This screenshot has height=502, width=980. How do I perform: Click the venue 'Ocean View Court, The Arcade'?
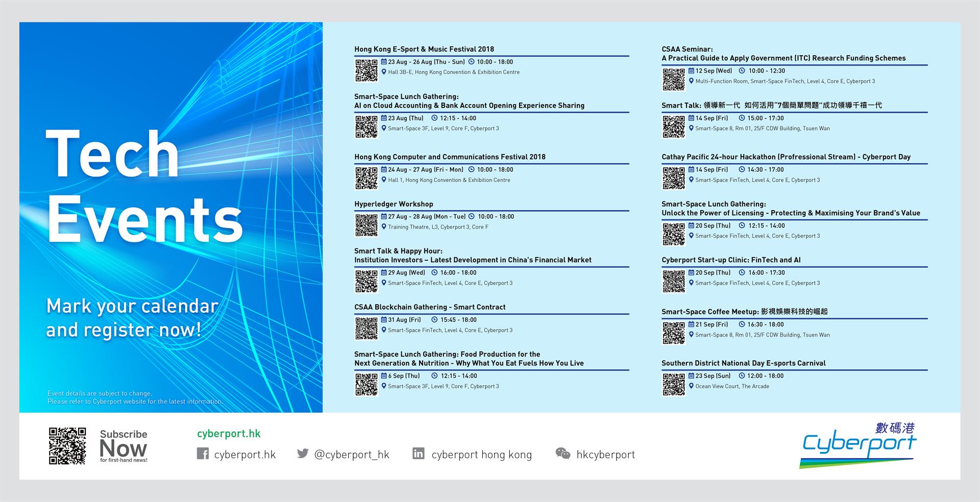pos(732,386)
